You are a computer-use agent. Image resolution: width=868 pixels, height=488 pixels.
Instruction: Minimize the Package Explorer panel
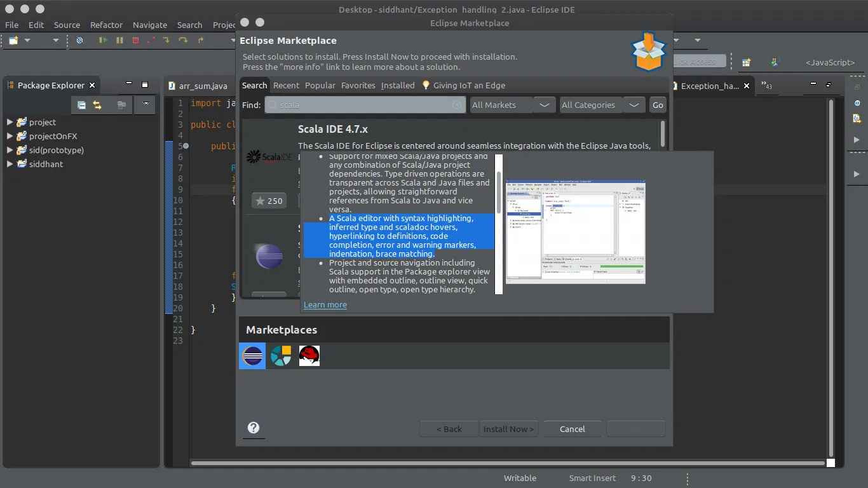[x=129, y=84]
